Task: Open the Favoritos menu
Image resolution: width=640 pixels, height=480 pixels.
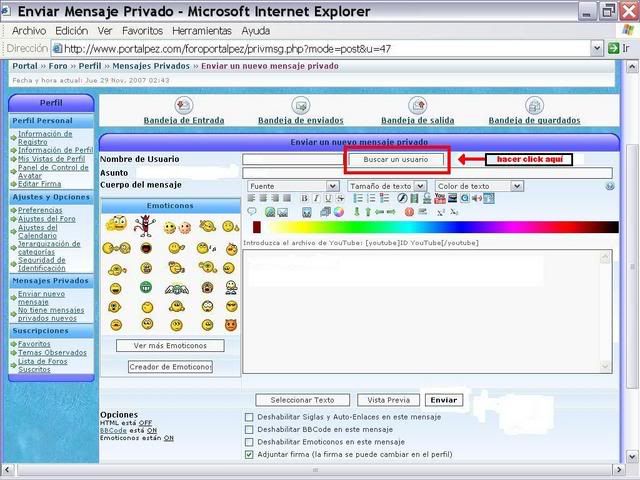Action: tap(142, 31)
